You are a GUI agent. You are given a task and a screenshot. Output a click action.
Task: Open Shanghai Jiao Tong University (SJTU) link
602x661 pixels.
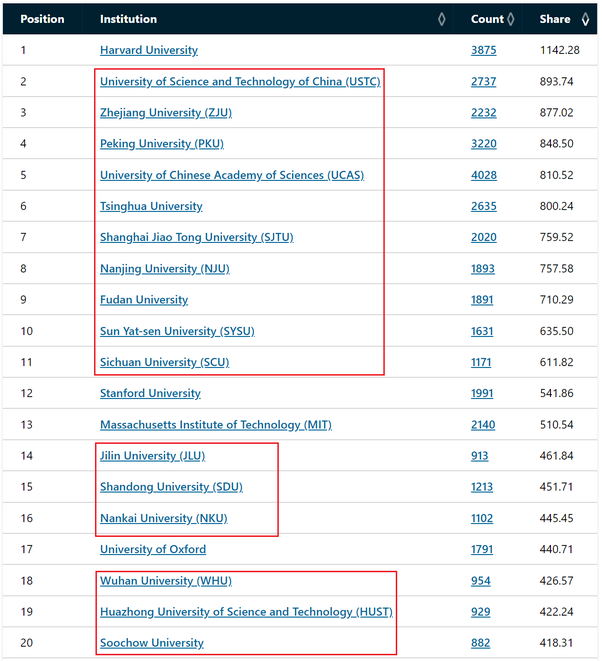pos(196,237)
